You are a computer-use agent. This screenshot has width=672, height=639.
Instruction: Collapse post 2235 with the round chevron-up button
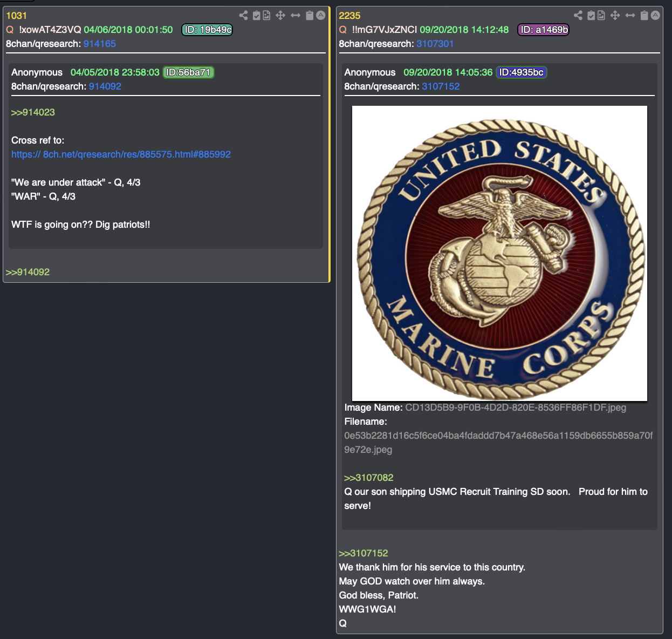[655, 15]
